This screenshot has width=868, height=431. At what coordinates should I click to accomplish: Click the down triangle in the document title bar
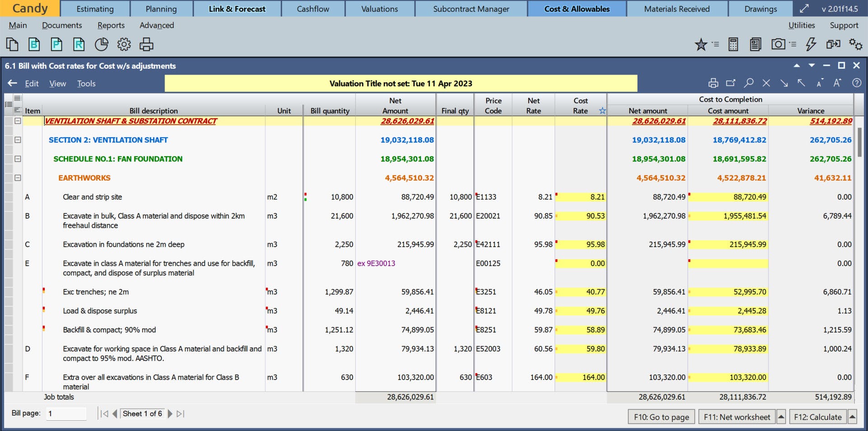point(811,66)
